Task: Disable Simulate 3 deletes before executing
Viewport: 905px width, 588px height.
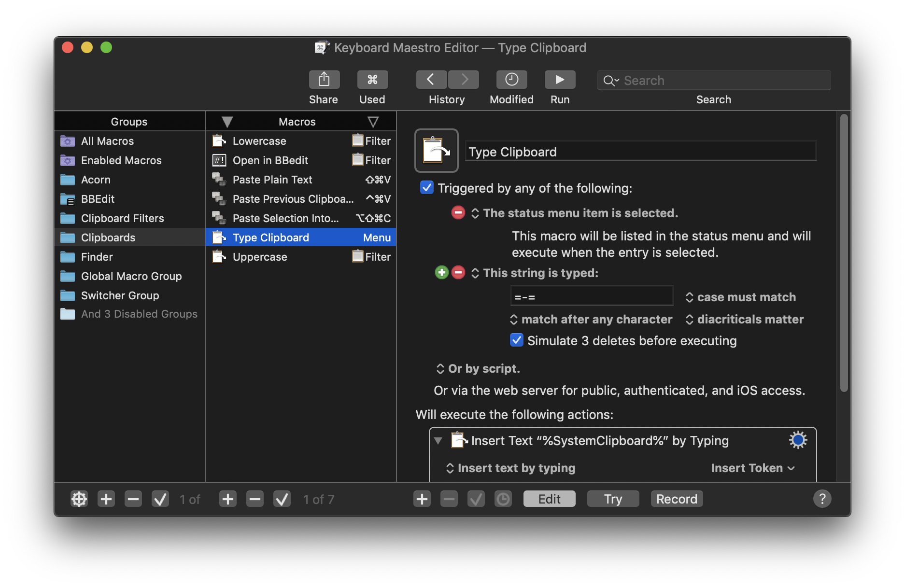Action: [x=516, y=340]
